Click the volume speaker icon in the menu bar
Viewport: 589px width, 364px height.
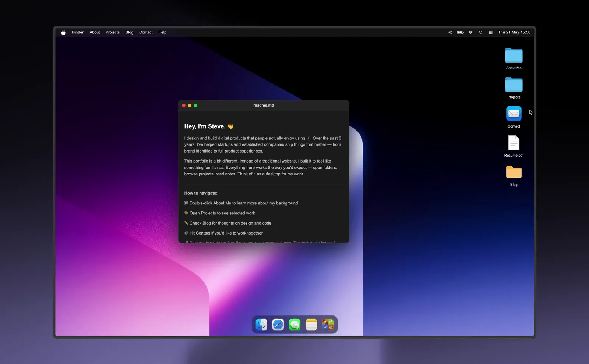(450, 32)
